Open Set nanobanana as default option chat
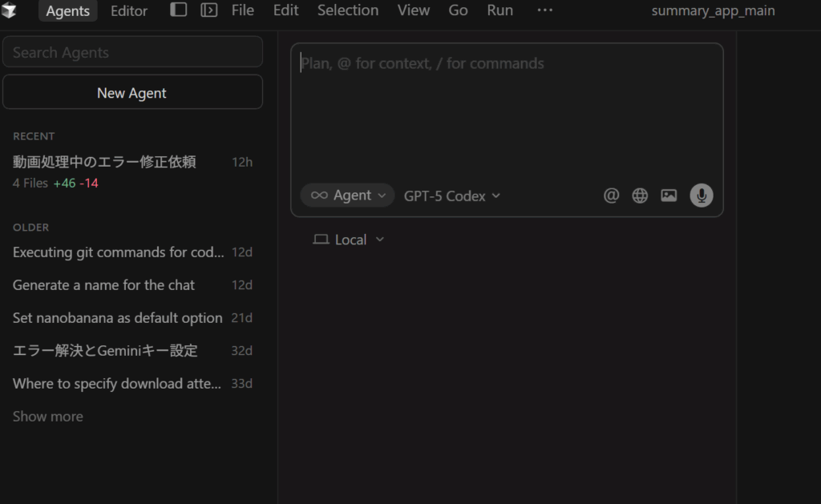The width and height of the screenshot is (821, 504). click(x=118, y=318)
